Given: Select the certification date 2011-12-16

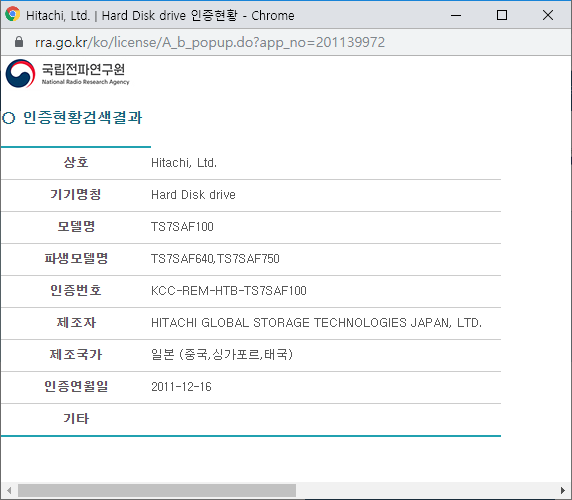Looking at the screenshot, I should (181, 387).
